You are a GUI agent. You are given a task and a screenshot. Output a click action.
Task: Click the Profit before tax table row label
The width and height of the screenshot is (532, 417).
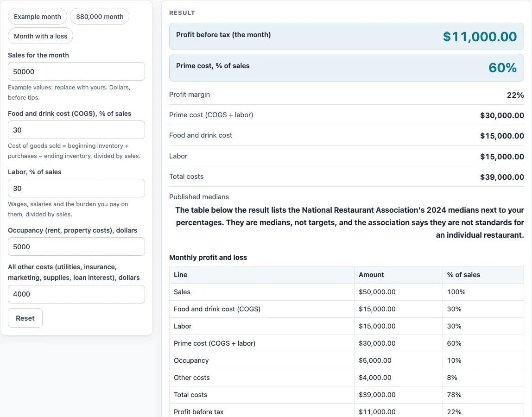[x=198, y=412]
